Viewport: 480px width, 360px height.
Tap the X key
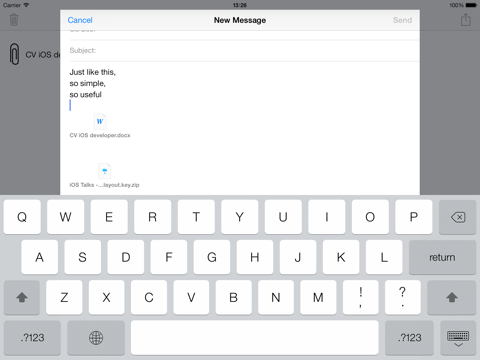[106, 297]
